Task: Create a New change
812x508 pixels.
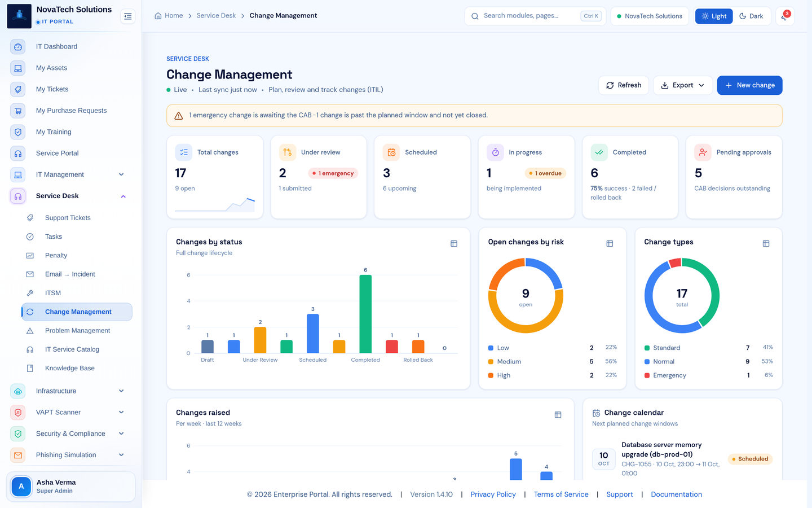Action: 749,85
